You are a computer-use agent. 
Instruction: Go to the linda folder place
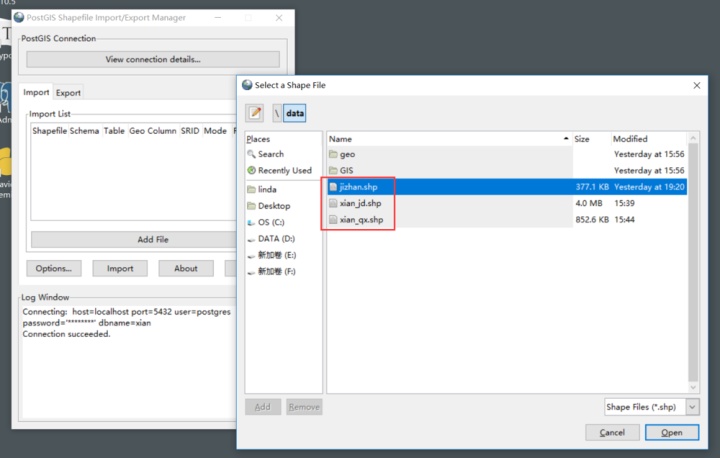click(x=267, y=189)
